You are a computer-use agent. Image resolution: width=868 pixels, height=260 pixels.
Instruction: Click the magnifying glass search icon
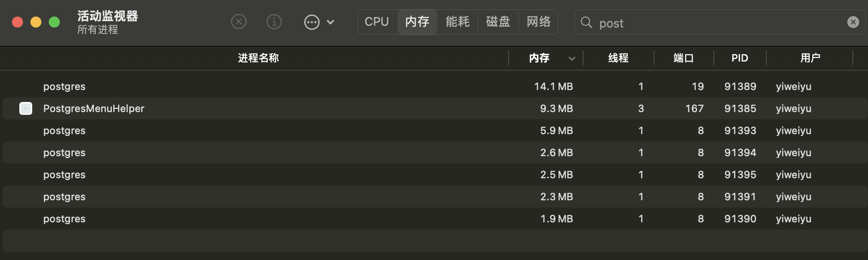pyautogui.click(x=586, y=22)
